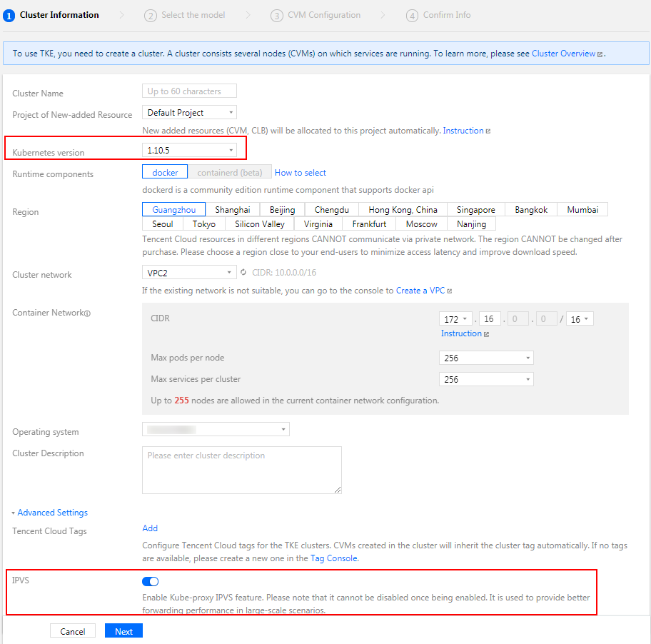
Task: Choose Singapore region
Action: 476,210
